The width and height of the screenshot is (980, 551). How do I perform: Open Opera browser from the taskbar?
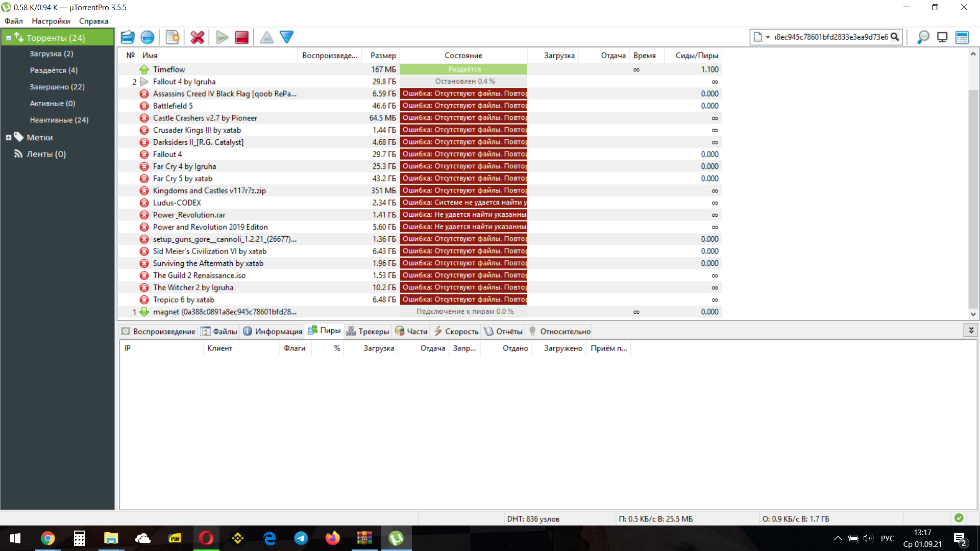[206, 538]
